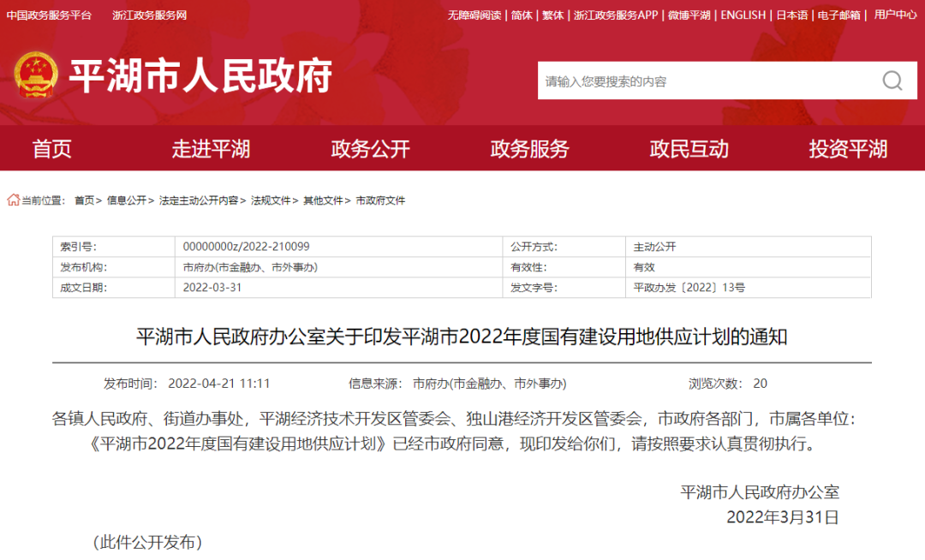Open the 政民互动 navigation menu
Image resolution: width=925 pixels, height=560 pixels.
689,148
